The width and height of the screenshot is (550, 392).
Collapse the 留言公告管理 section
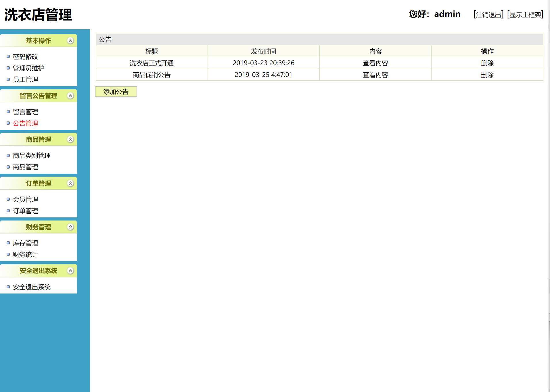pos(70,95)
